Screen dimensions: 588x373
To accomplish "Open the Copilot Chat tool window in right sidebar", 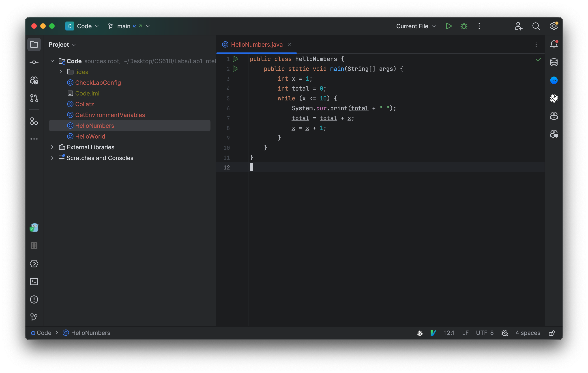I will (x=554, y=134).
